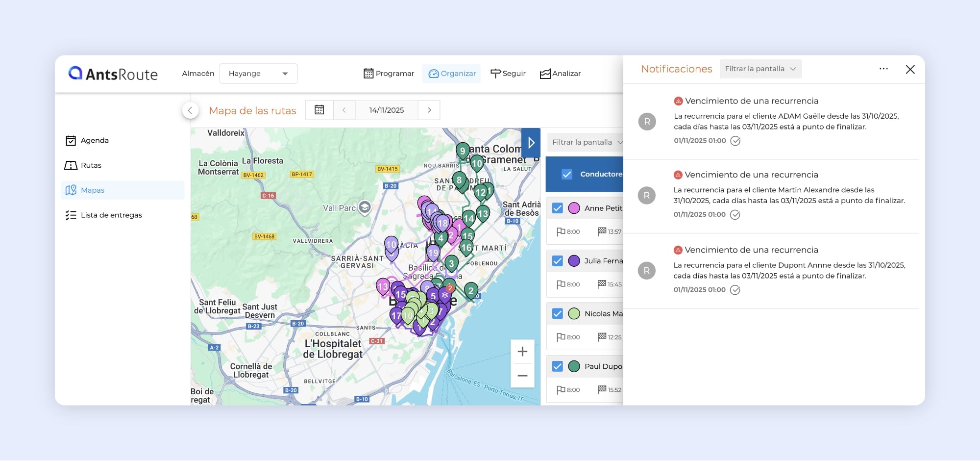Switch to the Programar tab
The height and width of the screenshot is (461, 980).
click(x=389, y=74)
